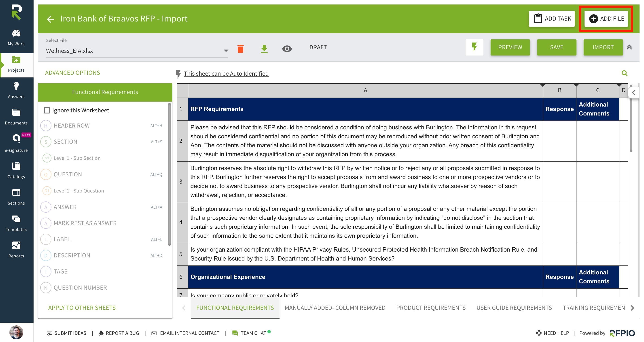Switch to Training Requirements tab
This screenshot has width=644, height=342.
point(594,308)
